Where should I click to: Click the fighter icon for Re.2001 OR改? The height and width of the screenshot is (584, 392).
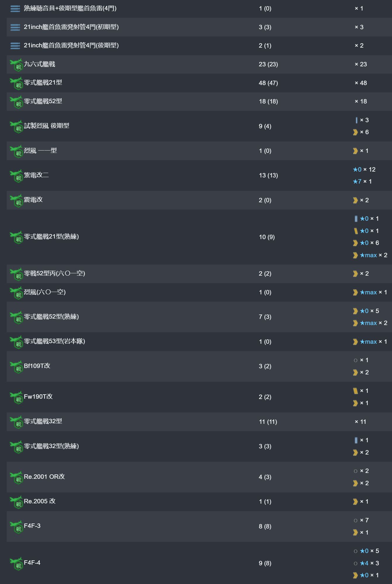click(x=16, y=477)
